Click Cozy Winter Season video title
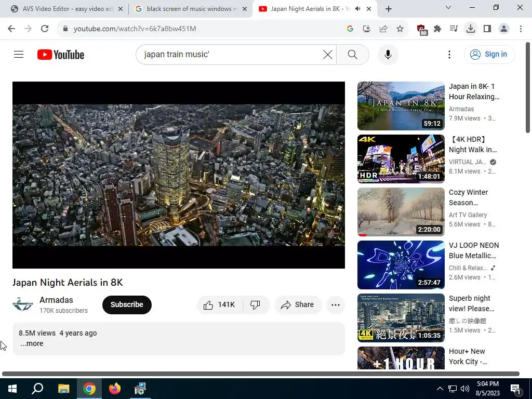Screen dimensions: 532x399 468,197
